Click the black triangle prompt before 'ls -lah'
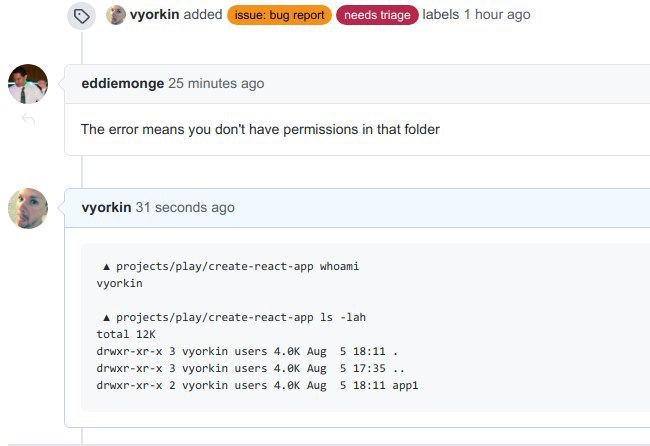The width and height of the screenshot is (650, 446). coord(107,318)
